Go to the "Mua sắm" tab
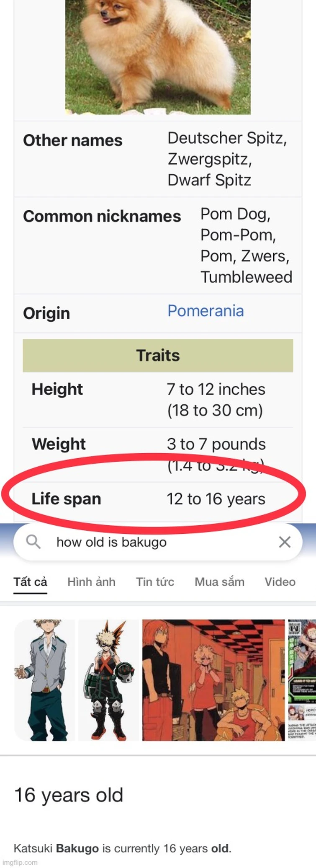316x868 pixels. point(219,581)
